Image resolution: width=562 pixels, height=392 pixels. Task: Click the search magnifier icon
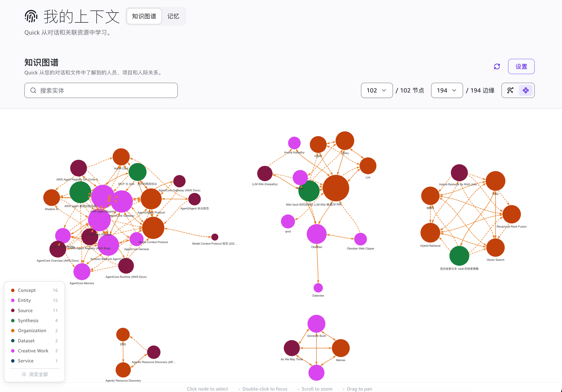coord(33,90)
